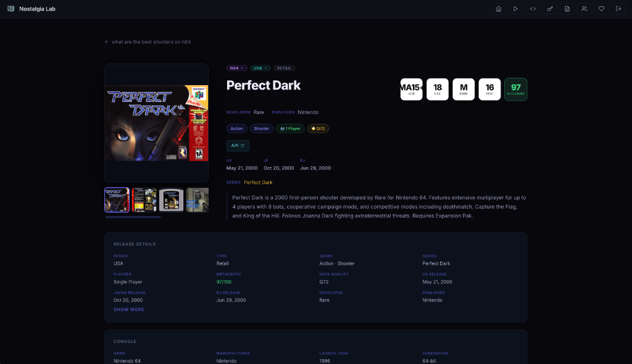Click the Data Quality value Q72
Viewport: 632px width, 364px height.
323,282
